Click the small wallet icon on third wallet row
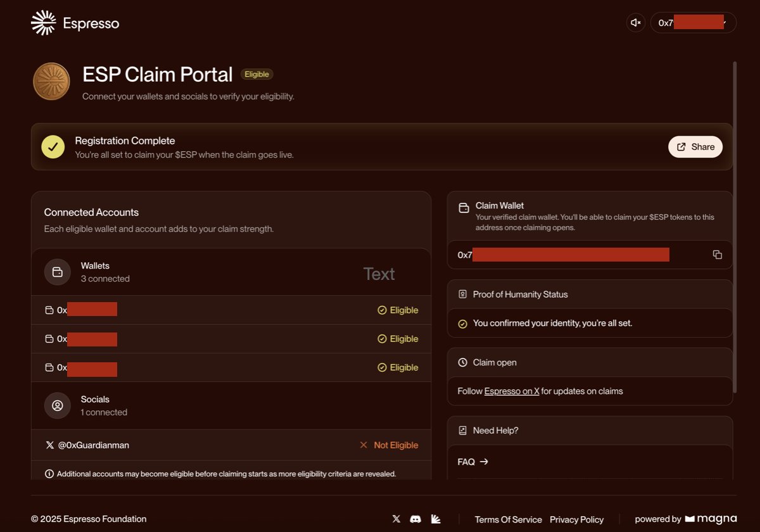Viewport: 760px width, 532px height. pos(49,367)
